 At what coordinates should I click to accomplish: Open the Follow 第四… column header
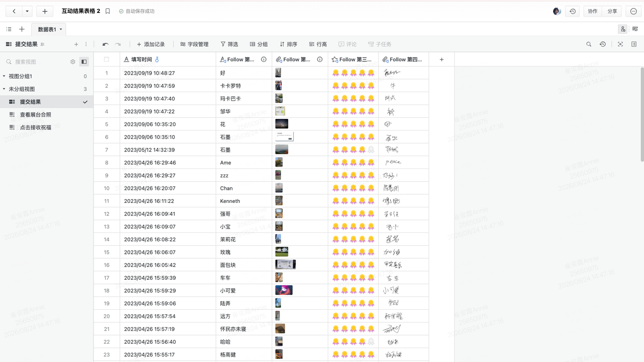pyautogui.click(x=403, y=59)
